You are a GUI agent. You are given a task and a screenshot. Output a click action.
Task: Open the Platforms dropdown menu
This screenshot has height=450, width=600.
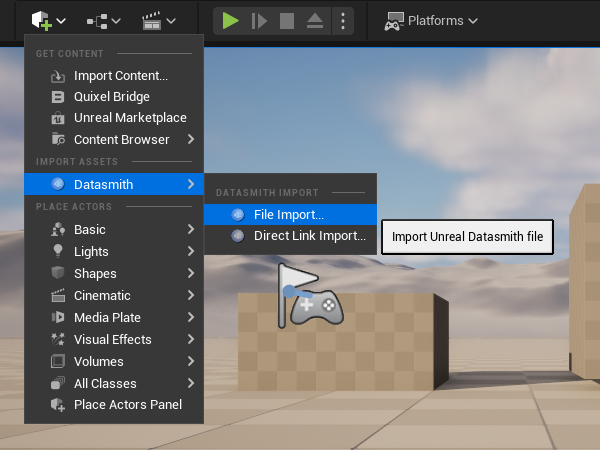pyautogui.click(x=431, y=21)
